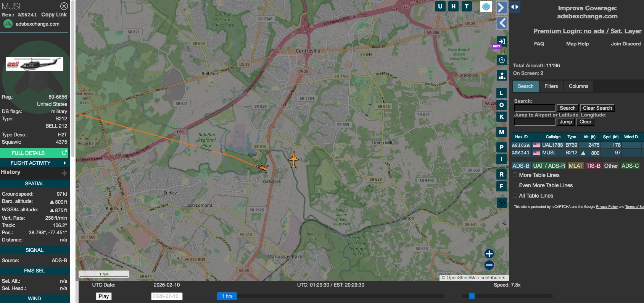The height and width of the screenshot is (303, 644).
Task: Open the map layers selector icon
Action: [x=486, y=6]
